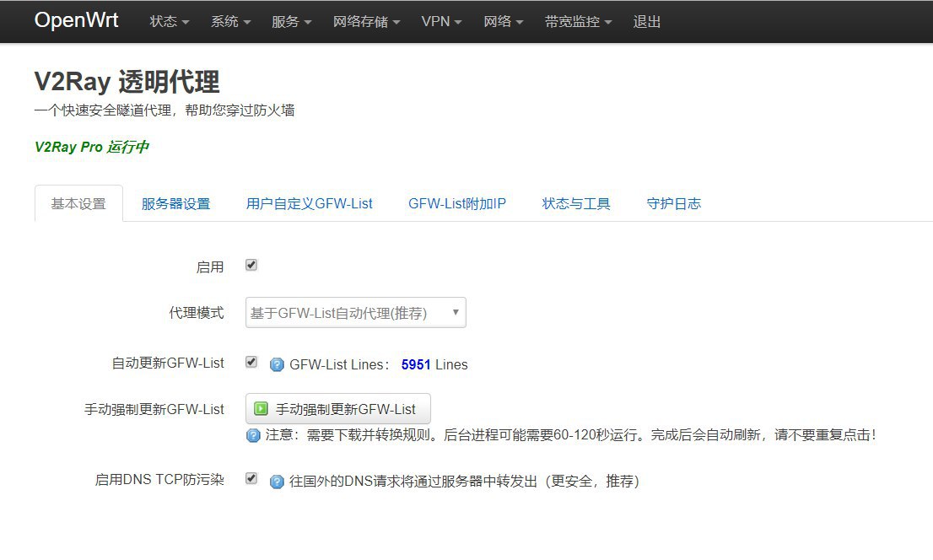The image size is (933, 560).
Task: Click 退出 to log out
Action: [x=647, y=22]
